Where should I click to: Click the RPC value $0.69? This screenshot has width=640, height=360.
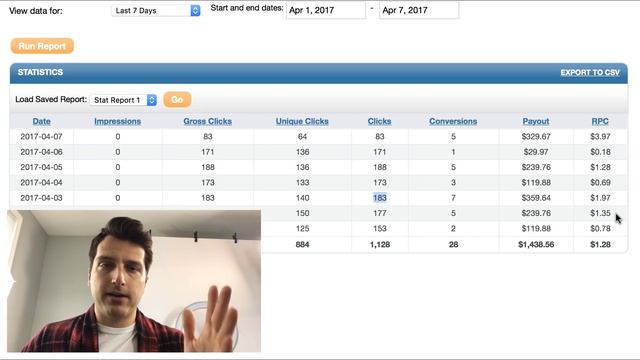[600, 182]
